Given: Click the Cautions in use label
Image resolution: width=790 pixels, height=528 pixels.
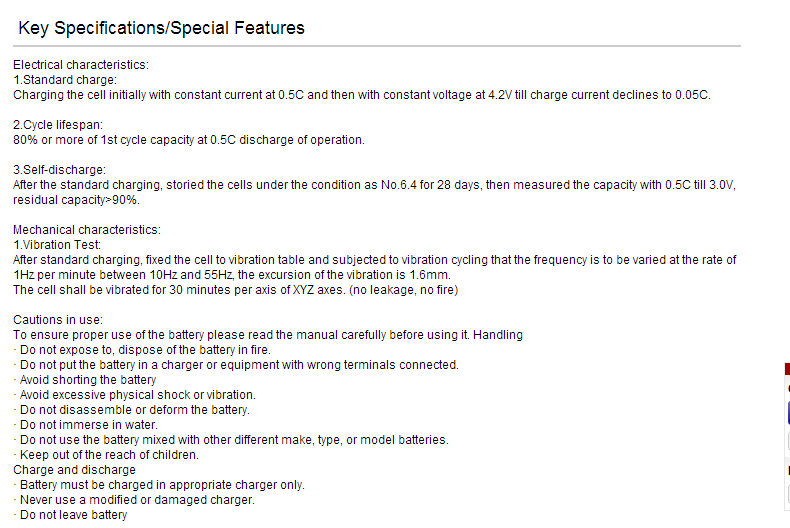Looking at the screenshot, I should click(58, 320).
